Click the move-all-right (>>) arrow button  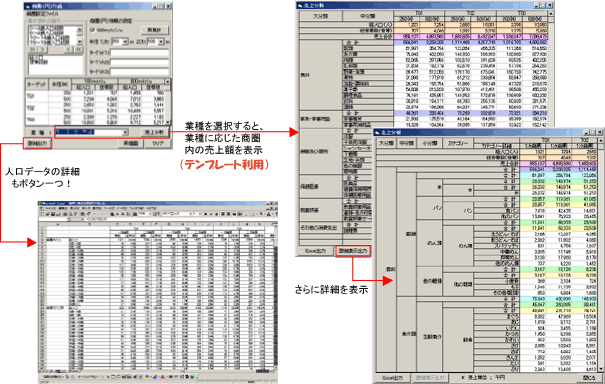pos(32,49)
